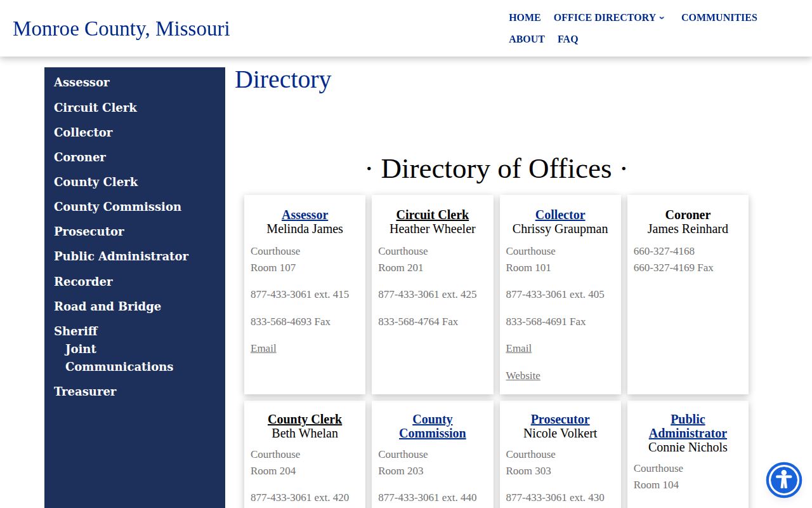The height and width of the screenshot is (508, 812).
Task: Click the Monroe County, Missouri site title
Action: pyautogui.click(x=121, y=29)
